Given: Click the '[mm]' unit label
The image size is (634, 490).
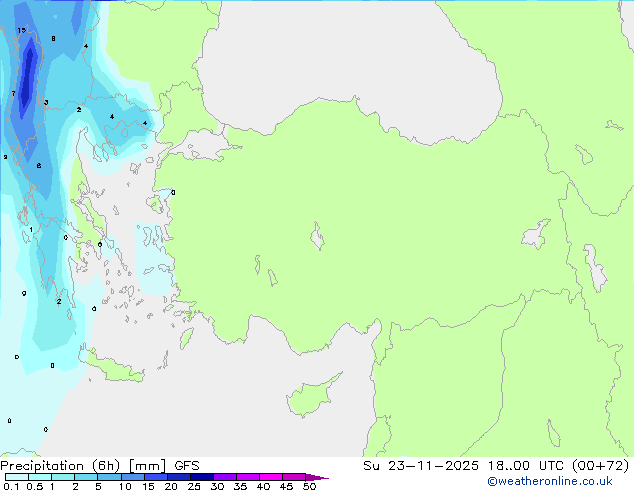Looking at the screenshot, I should (147, 466).
